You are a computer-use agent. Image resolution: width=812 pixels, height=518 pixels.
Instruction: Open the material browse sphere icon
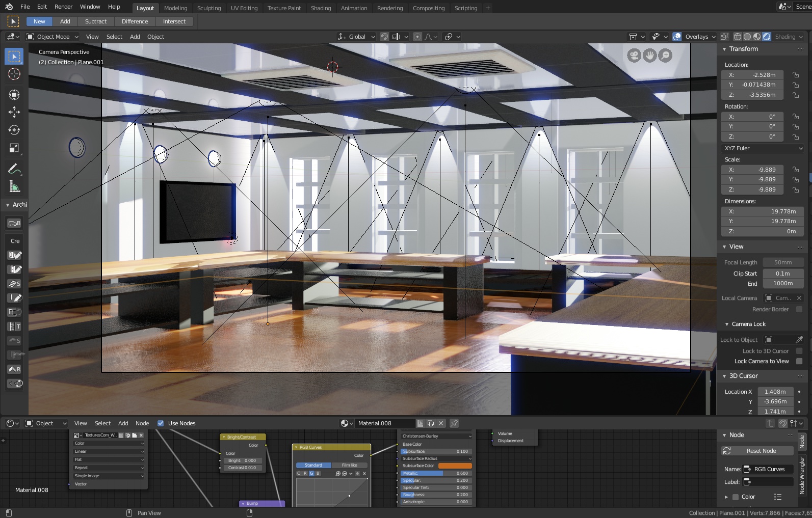pyautogui.click(x=347, y=423)
